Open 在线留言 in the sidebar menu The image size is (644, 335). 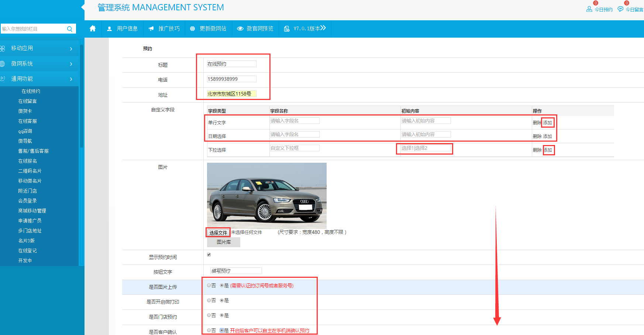pyautogui.click(x=28, y=101)
